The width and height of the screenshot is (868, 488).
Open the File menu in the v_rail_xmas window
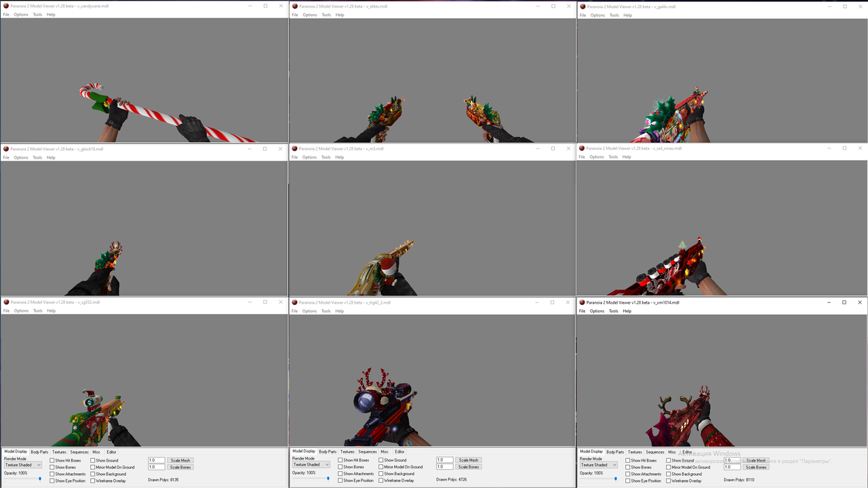(x=582, y=157)
